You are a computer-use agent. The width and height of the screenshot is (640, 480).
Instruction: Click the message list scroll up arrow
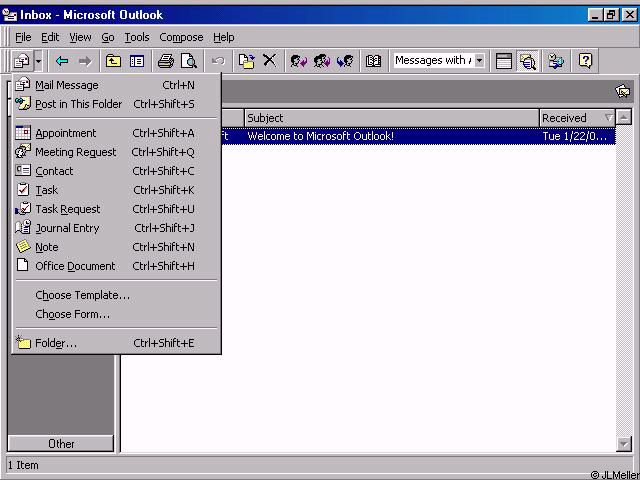click(624, 118)
